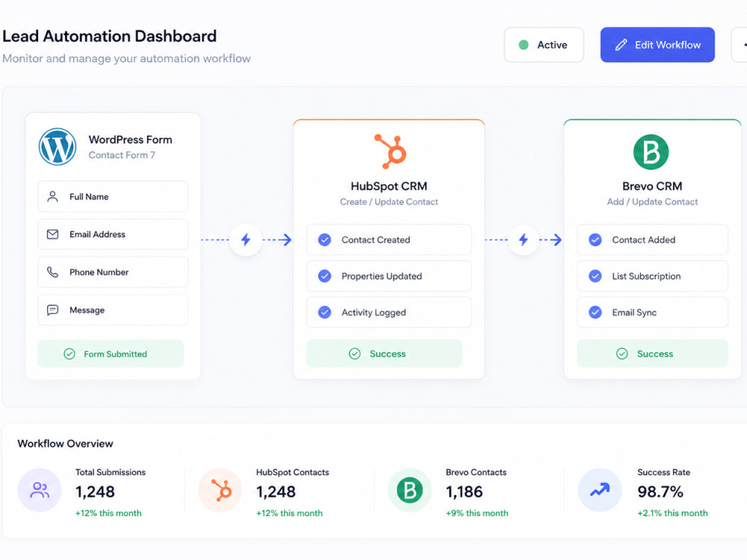Screen dimensions: 747x560
Task: Click the chat bubble icon beside Message
Action: click(x=52, y=310)
